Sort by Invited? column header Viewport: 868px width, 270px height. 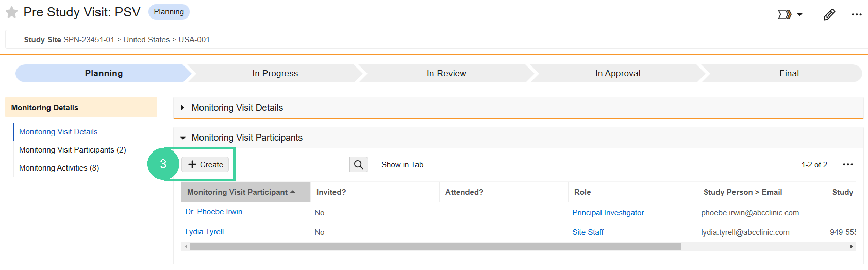click(375, 192)
